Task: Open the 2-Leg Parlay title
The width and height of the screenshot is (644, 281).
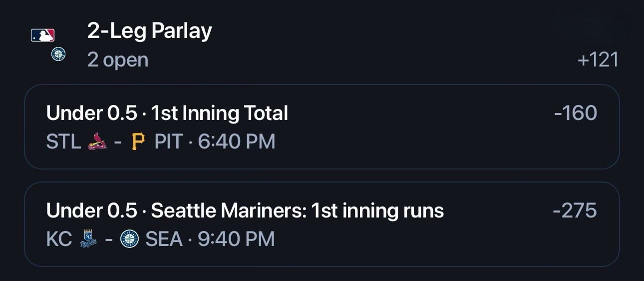Action: pos(150,31)
